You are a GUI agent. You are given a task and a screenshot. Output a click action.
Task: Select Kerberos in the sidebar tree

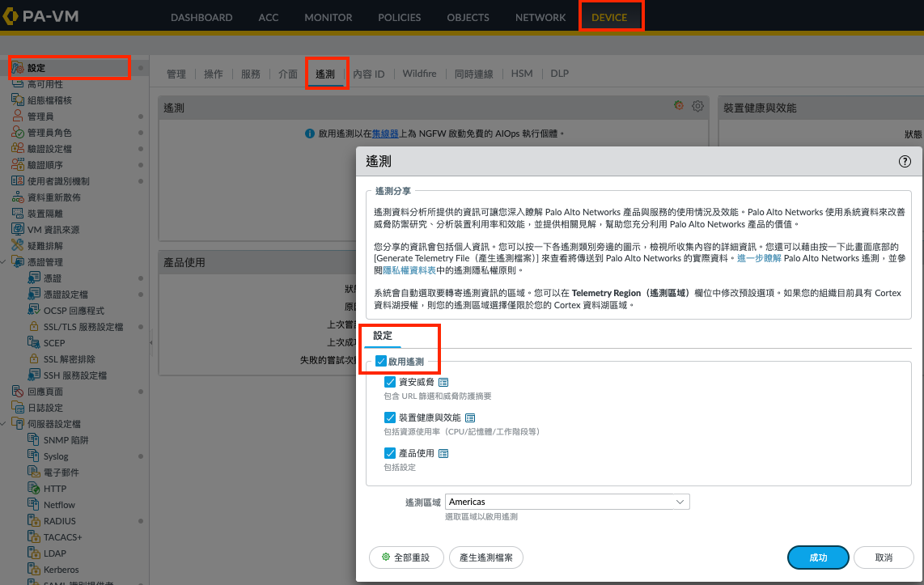[x=61, y=570]
